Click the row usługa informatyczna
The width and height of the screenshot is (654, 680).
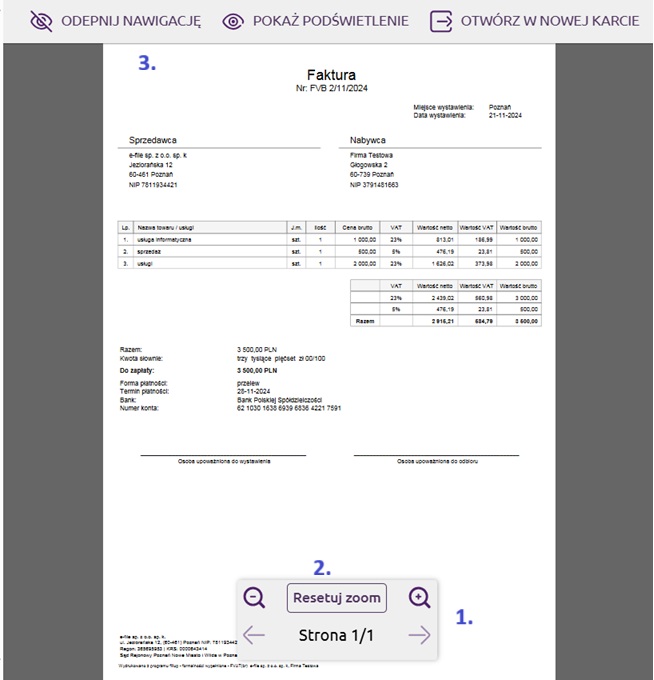pos(330,239)
